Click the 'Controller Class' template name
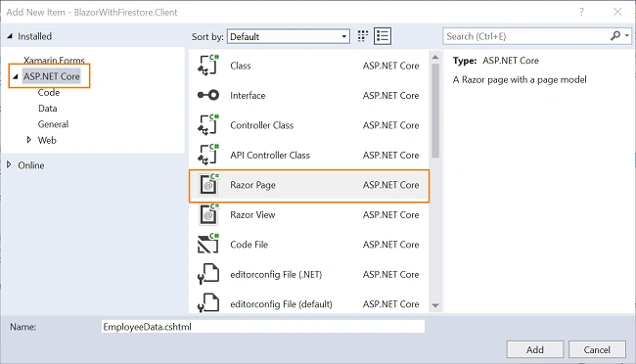Image resolution: width=636 pixels, height=364 pixels. [x=261, y=125]
